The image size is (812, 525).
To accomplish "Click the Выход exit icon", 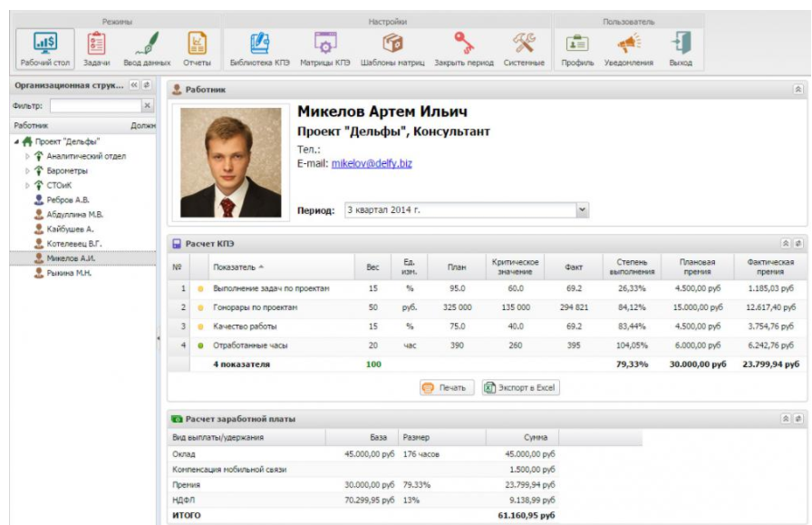I will pos(681,44).
